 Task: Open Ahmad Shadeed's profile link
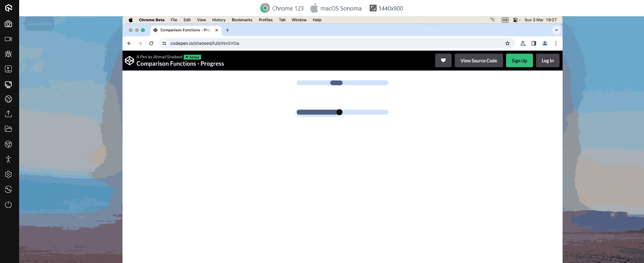[168, 57]
